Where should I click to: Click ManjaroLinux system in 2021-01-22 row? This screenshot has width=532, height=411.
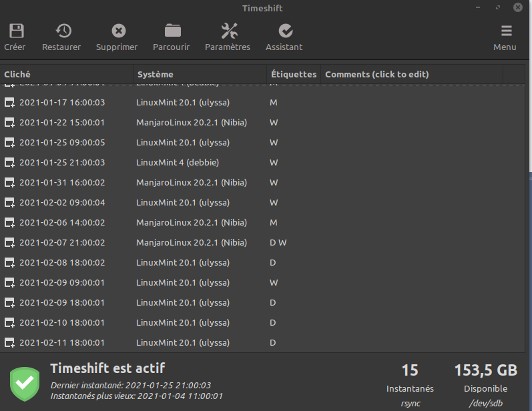192,122
